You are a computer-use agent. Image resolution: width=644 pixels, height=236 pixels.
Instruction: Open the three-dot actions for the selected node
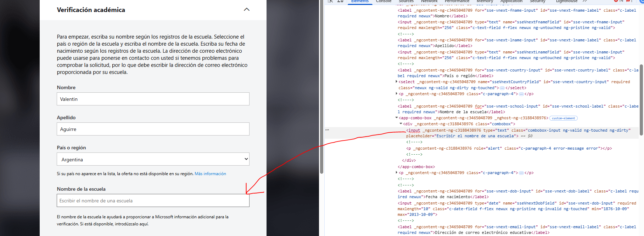point(327,130)
